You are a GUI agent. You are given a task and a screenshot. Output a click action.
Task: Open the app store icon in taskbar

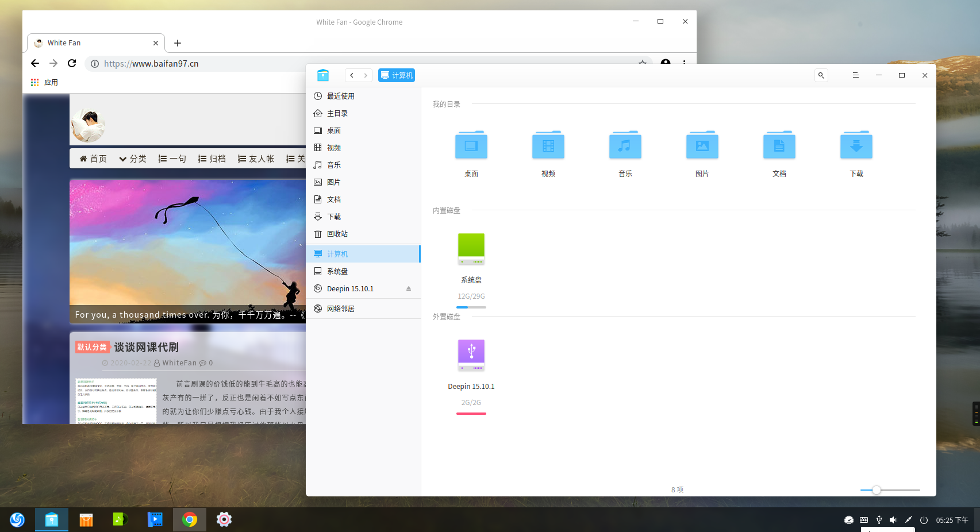86,519
